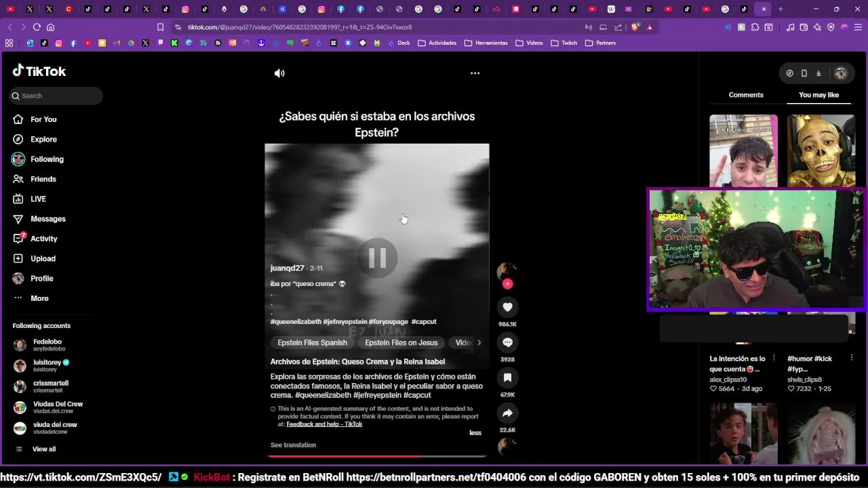The image size is (868, 488).
Task: Pause the playing video
Action: point(377,258)
